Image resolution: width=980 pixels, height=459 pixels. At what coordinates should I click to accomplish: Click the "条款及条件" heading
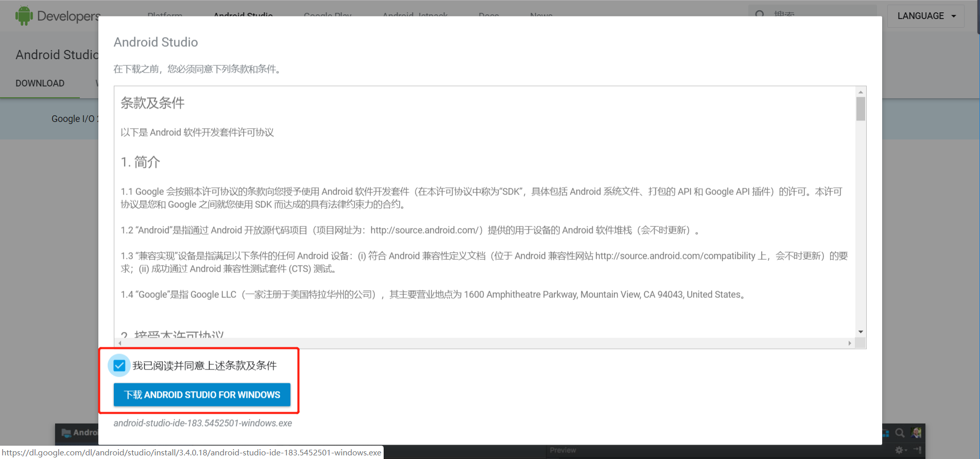click(152, 103)
